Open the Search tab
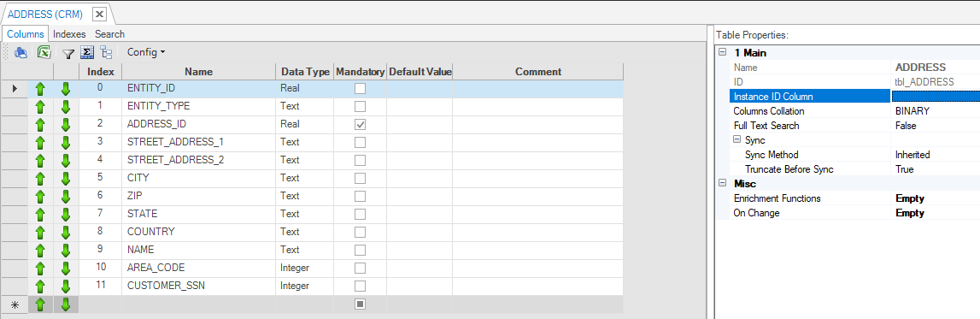Image resolution: width=980 pixels, height=319 pixels. [109, 34]
